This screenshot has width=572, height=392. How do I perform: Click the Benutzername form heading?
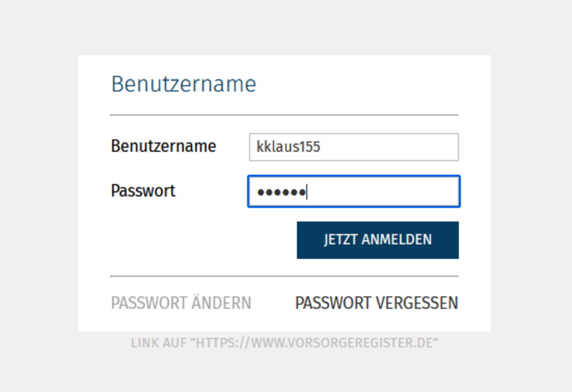184,84
